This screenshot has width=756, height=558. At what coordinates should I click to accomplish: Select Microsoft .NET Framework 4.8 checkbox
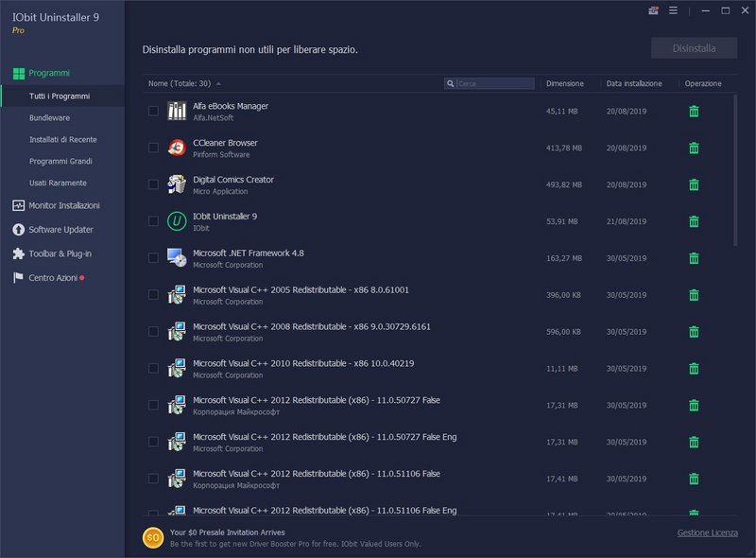tap(153, 258)
